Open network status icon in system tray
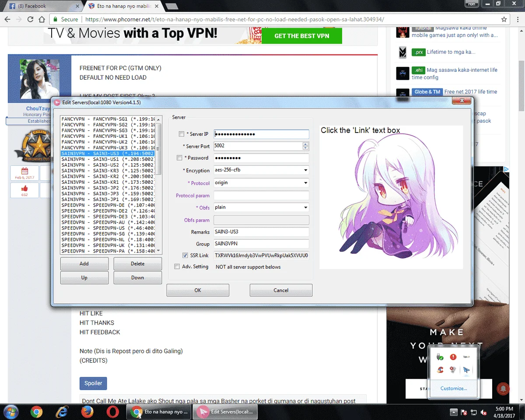 point(474,412)
